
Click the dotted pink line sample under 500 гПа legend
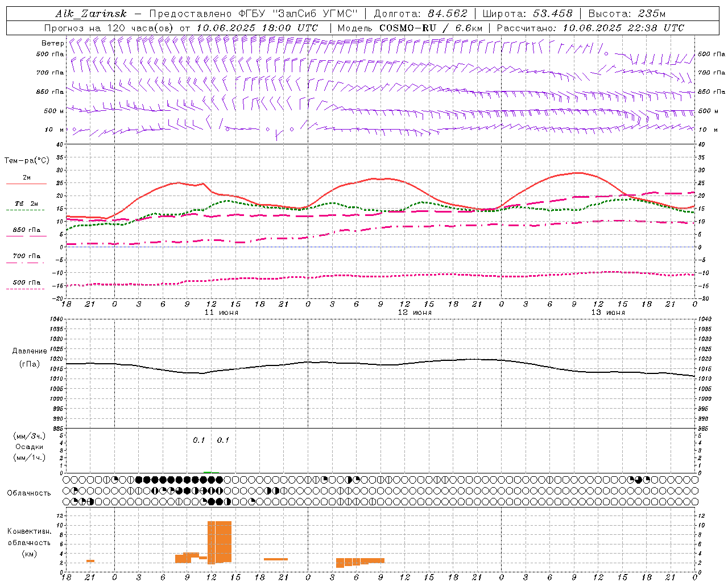pyautogui.click(x=26, y=289)
